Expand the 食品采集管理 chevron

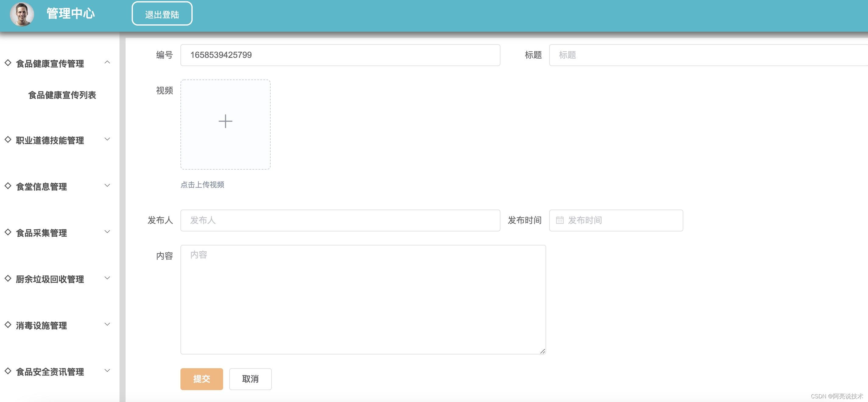(107, 232)
